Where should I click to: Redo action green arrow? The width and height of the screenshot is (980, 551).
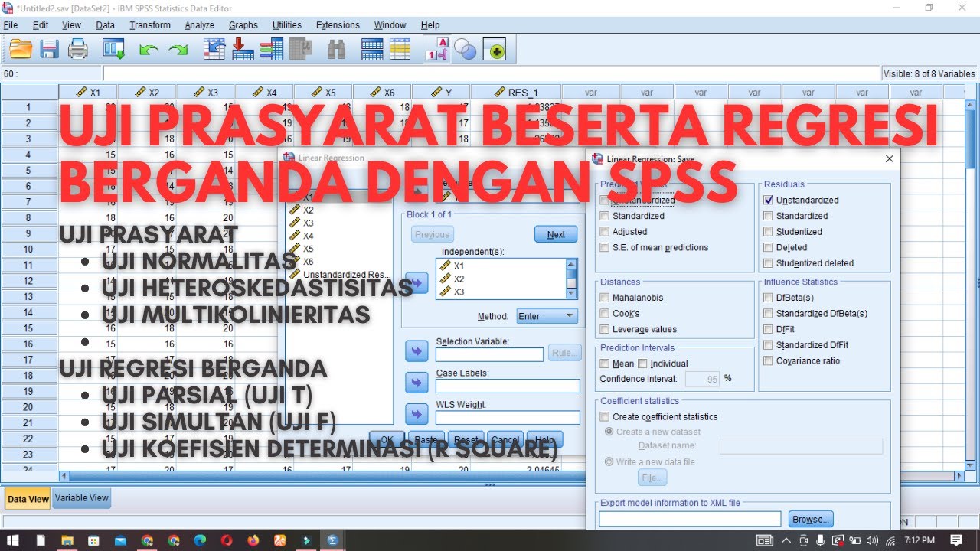178,51
